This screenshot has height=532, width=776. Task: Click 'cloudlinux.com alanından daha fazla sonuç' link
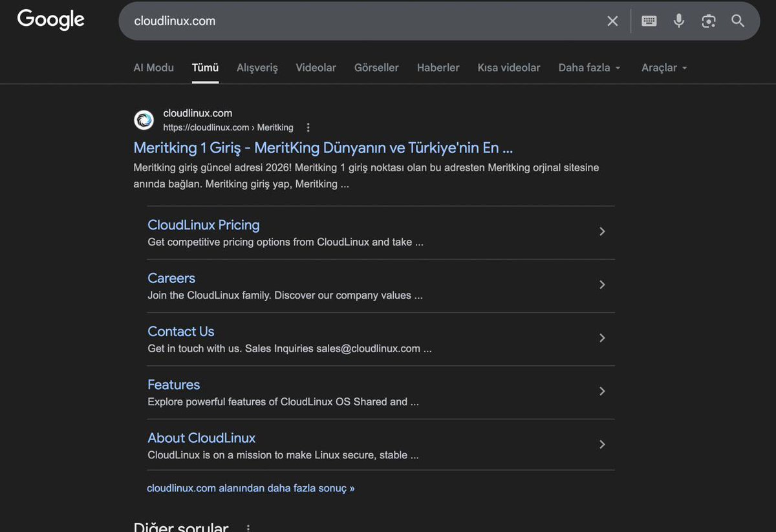coord(251,488)
